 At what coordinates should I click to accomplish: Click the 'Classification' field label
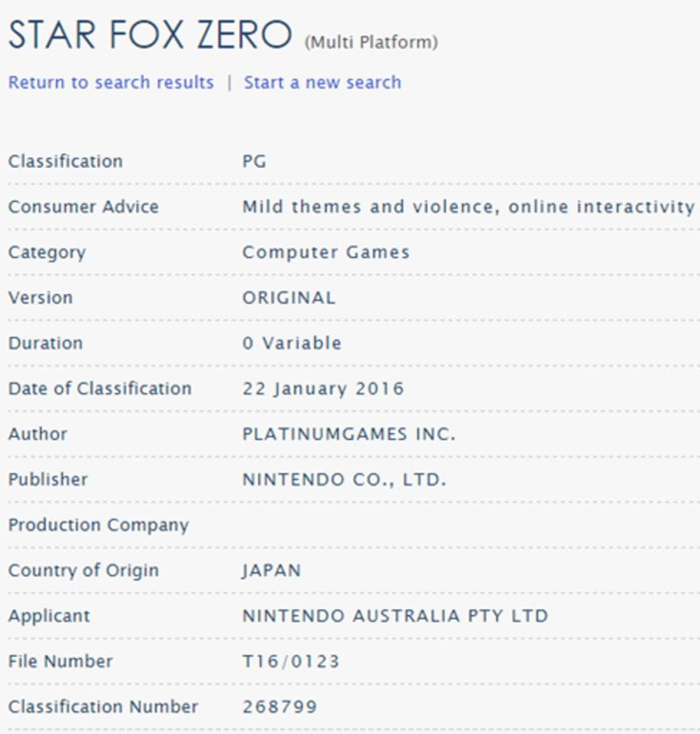point(66,161)
